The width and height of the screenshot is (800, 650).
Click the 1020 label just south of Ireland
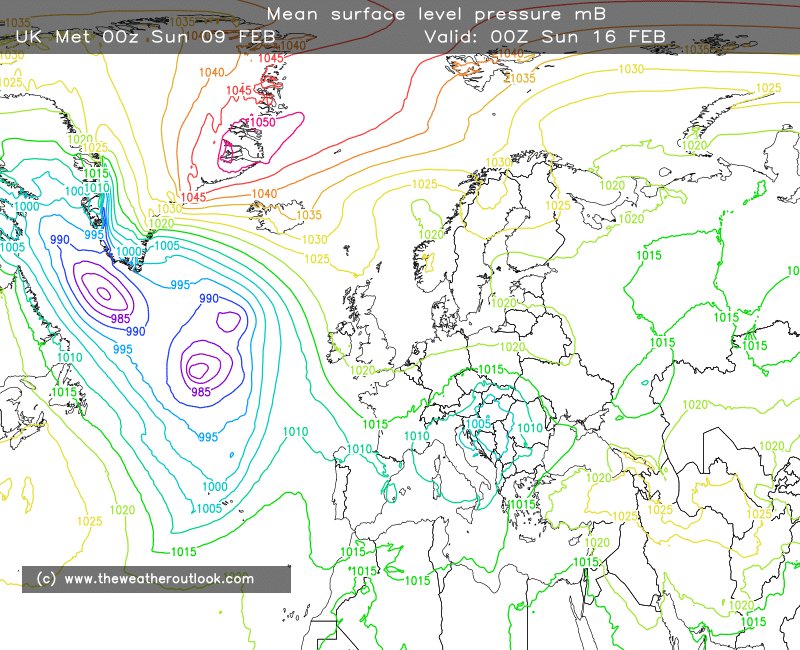[363, 370]
